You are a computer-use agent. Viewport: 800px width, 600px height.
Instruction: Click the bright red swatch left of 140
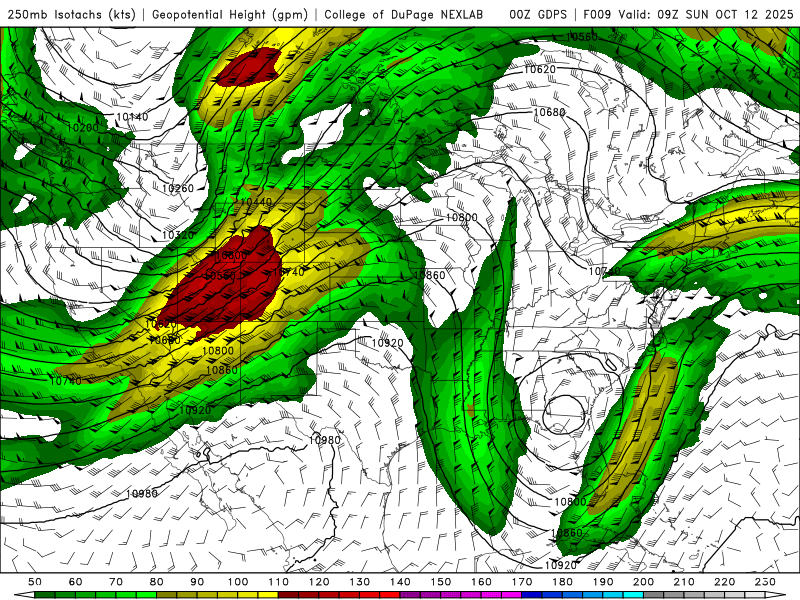coord(390,595)
